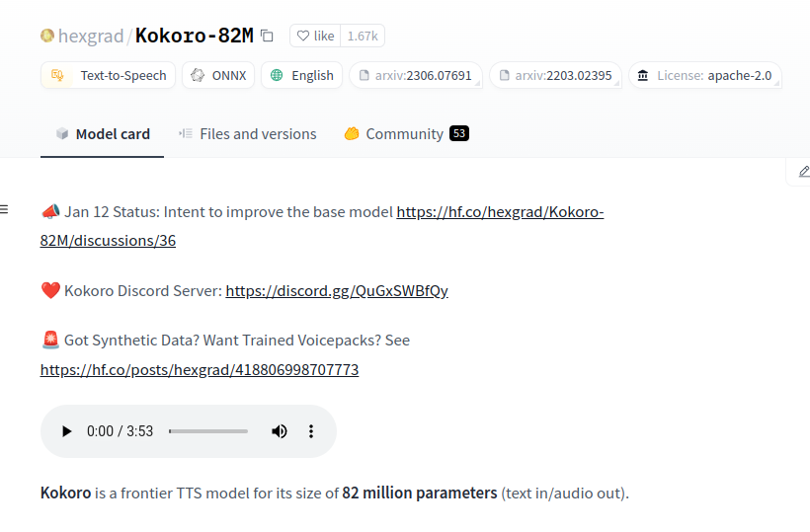Seek on the audio progress slider
Viewport: 810px width, 532px height.
tap(208, 431)
